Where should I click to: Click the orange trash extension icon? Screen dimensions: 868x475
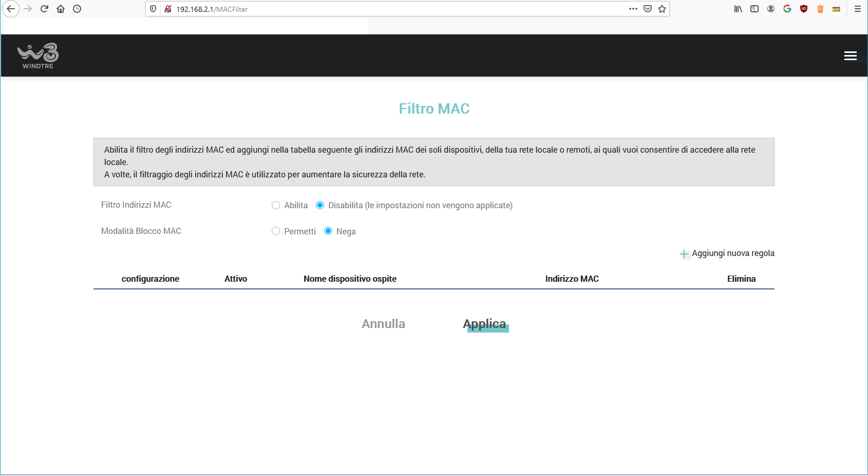[820, 9]
